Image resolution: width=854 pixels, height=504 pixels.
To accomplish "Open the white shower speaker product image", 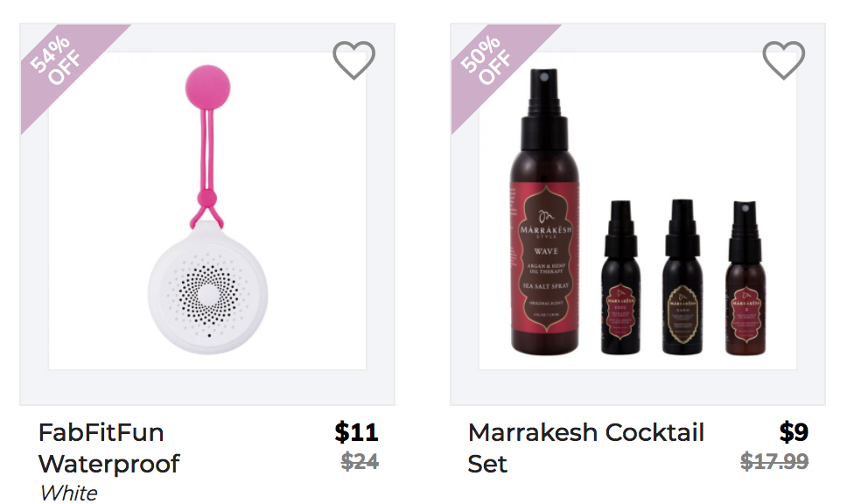I will (x=207, y=211).
